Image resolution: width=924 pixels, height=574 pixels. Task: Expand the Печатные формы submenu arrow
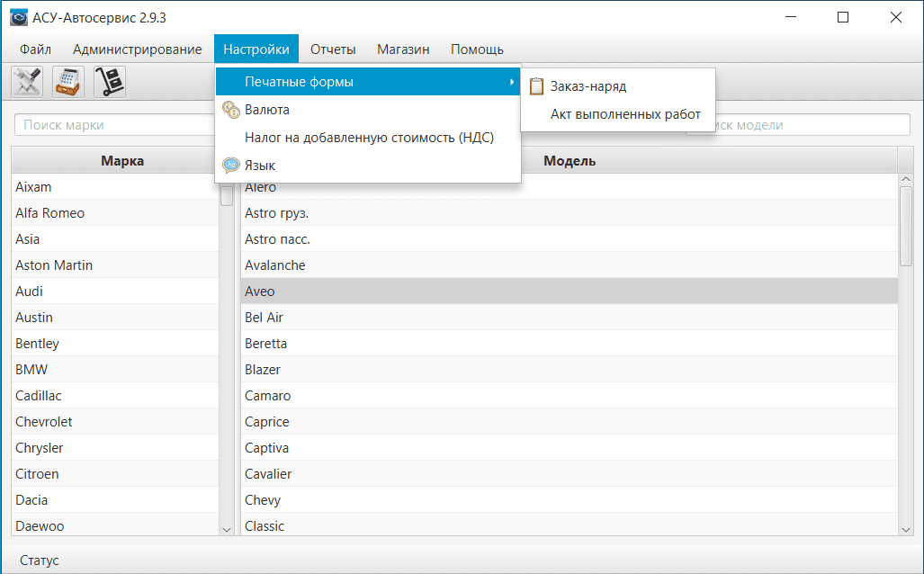(x=512, y=82)
